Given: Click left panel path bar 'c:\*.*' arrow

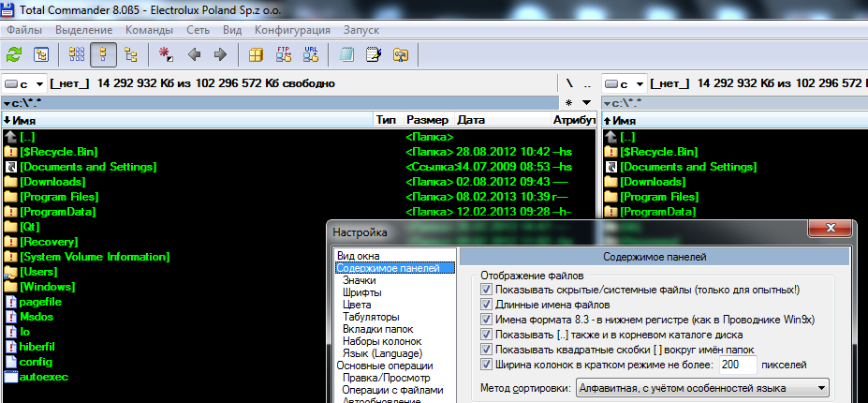Looking at the screenshot, I should (x=6, y=103).
